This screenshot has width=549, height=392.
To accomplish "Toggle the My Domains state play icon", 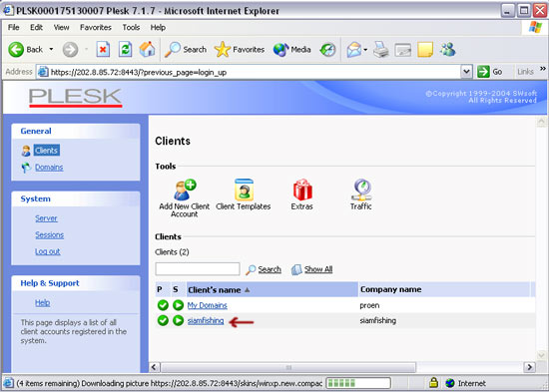I will (179, 305).
